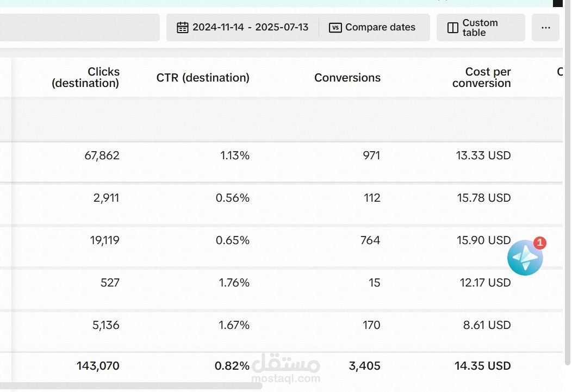Viewport: 572px width, 392px height.
Task: Click the vertical scrollbar on the right
Action: click(x=567, y=182)
